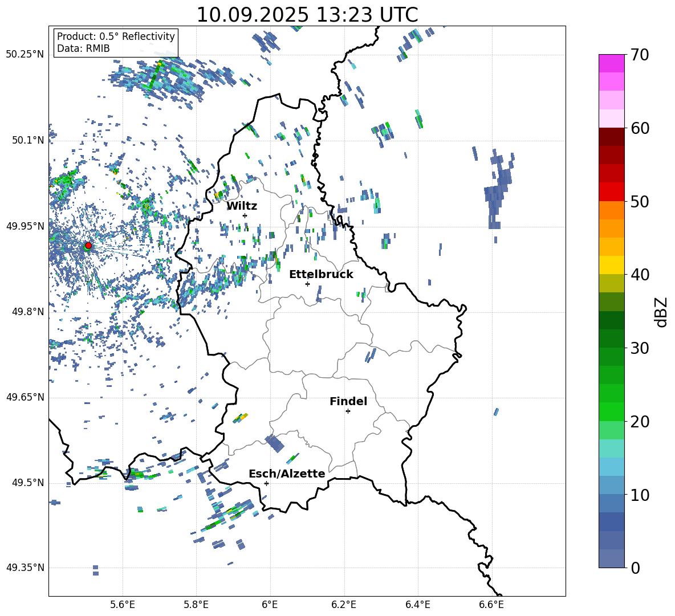Click the 6.6°E longitude label

(491, 605)
